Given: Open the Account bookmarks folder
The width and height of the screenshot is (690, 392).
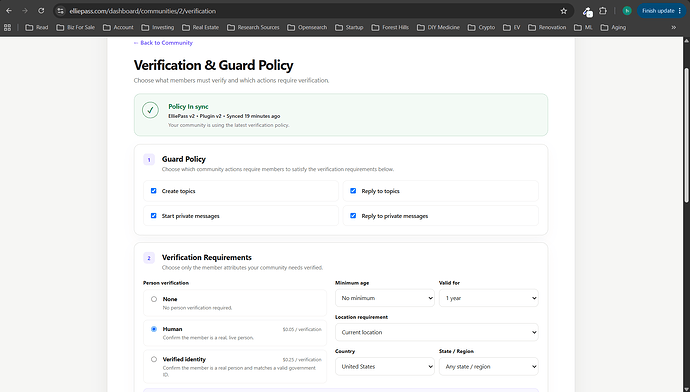Looking at the screenshot, I should click(118, 27).
